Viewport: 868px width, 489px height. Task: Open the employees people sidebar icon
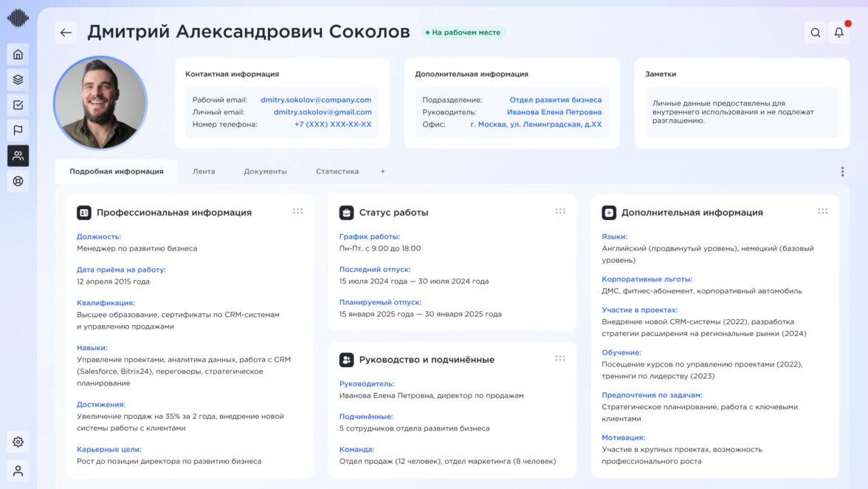point(18,156)
